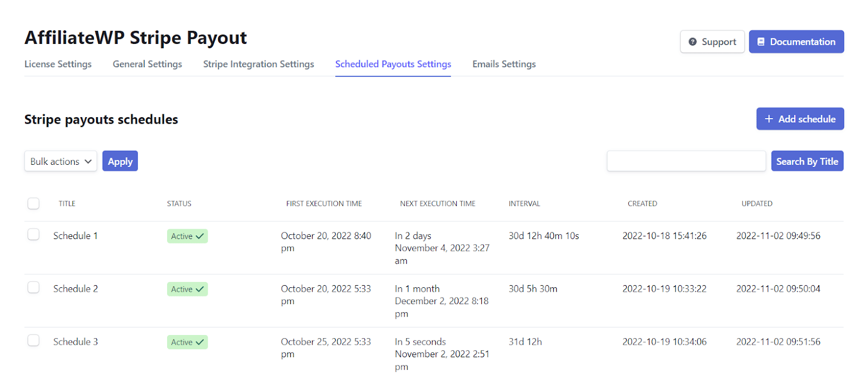The height and width of the screenshot is (380, 868).
Task: Open the Schedule 3 title
Action: 75,342
